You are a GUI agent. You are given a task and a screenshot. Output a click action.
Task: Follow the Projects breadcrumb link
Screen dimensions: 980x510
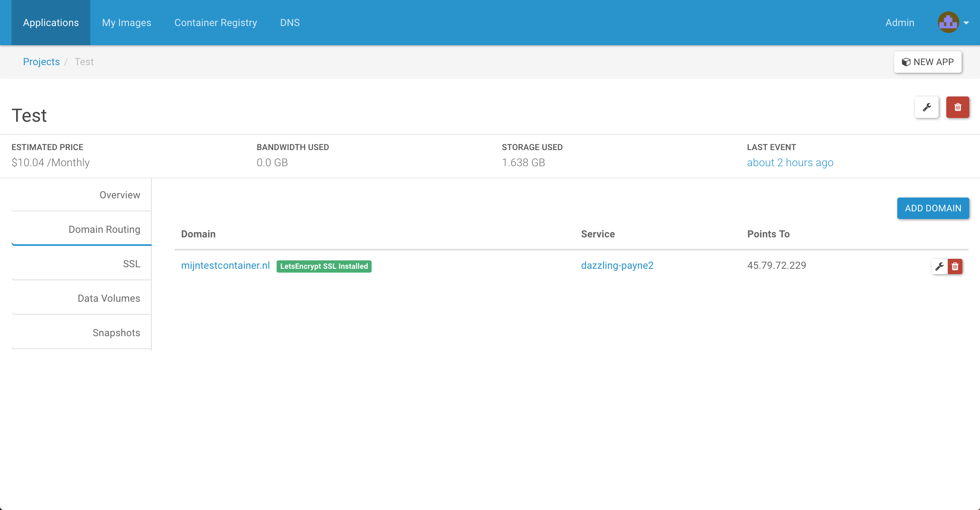(x=41, y=62)
